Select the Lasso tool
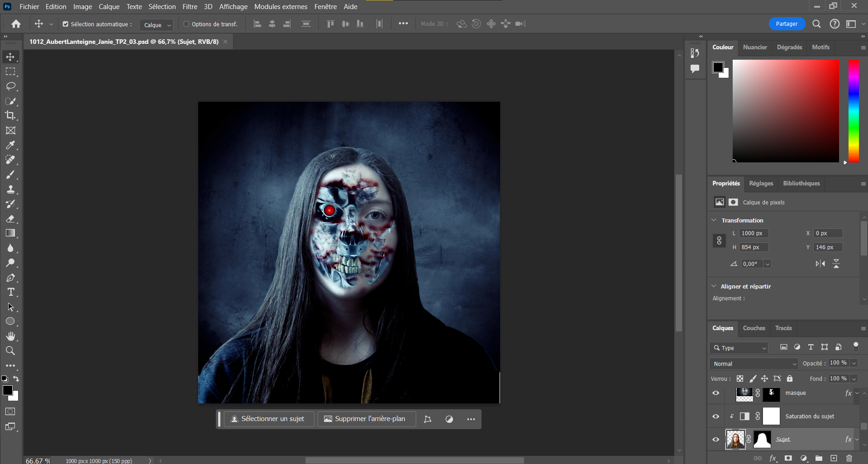The height and width of the screenshot is (464, 868). tap(10, 86)
